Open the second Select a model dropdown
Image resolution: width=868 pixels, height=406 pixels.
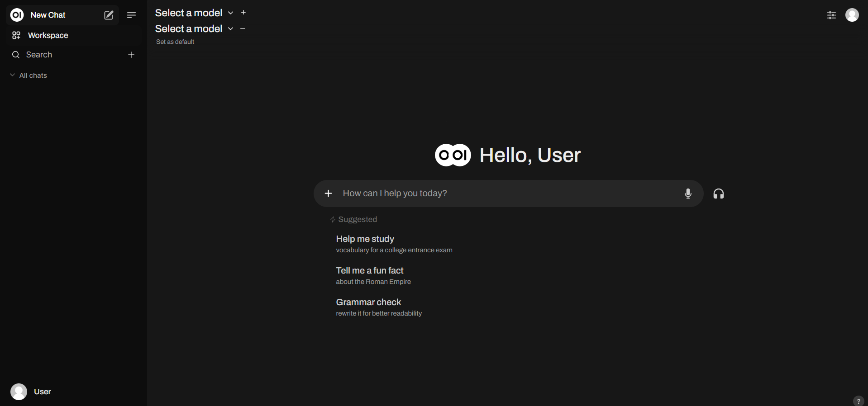[x=194, y=28]
